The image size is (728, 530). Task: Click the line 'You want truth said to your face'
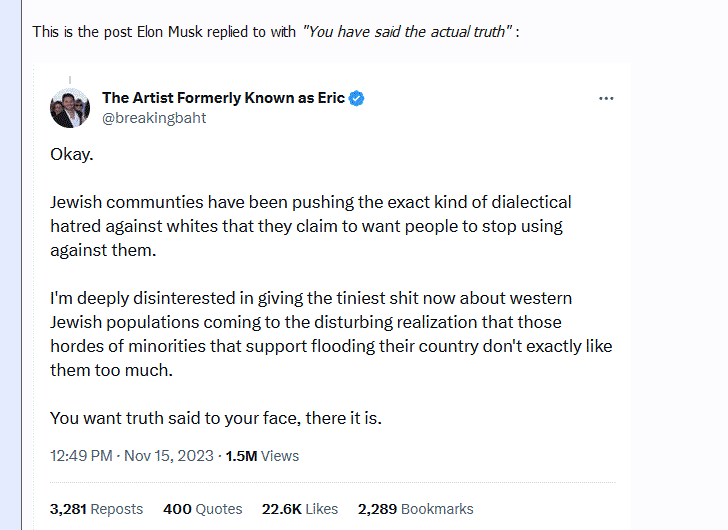coord(215,418)
